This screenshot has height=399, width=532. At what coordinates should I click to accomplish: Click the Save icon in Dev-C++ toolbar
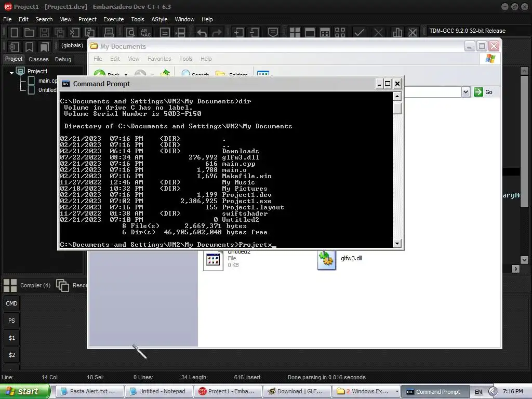(44, 33)
